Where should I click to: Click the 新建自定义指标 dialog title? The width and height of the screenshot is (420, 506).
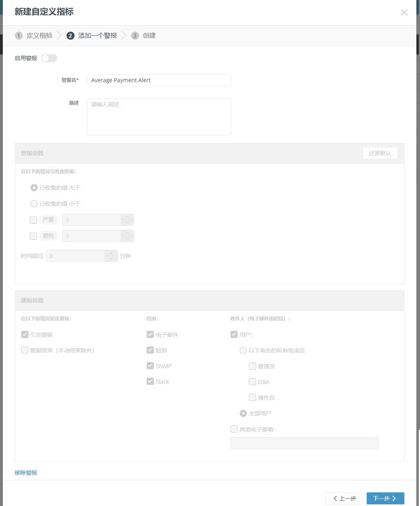click(44, 12)
